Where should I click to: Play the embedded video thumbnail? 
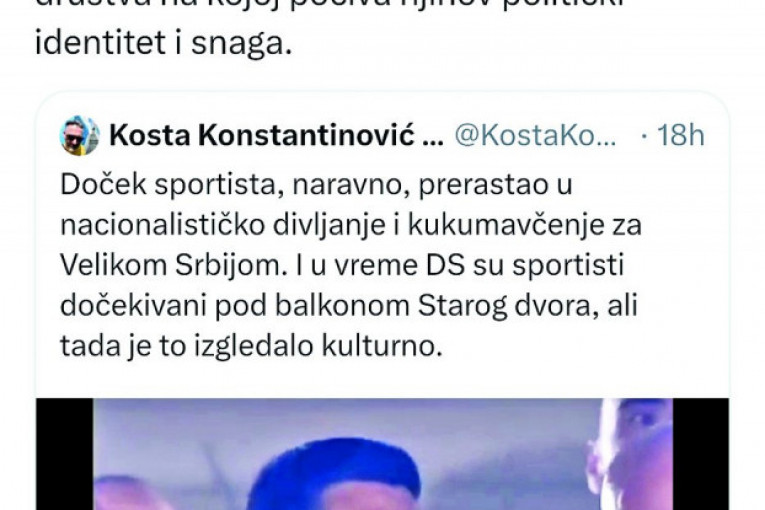point(382,454)
